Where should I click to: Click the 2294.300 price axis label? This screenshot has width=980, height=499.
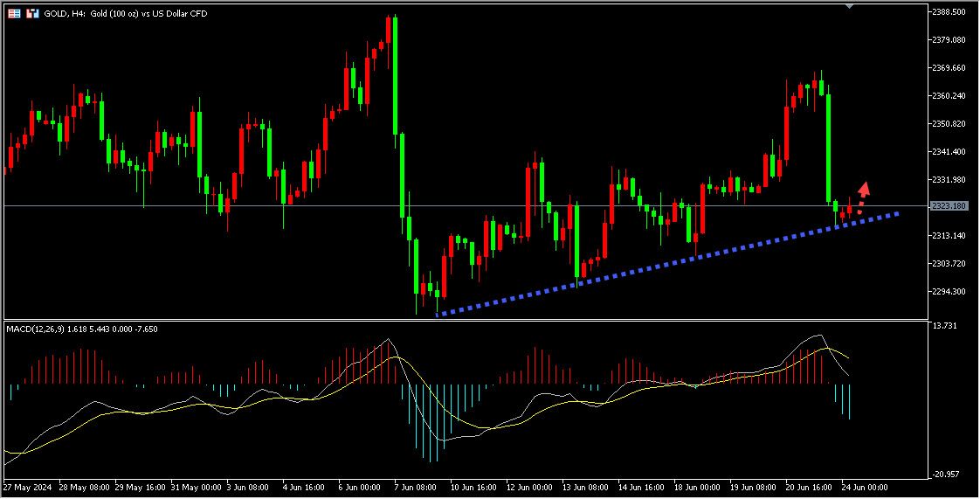tap(949, 292)
